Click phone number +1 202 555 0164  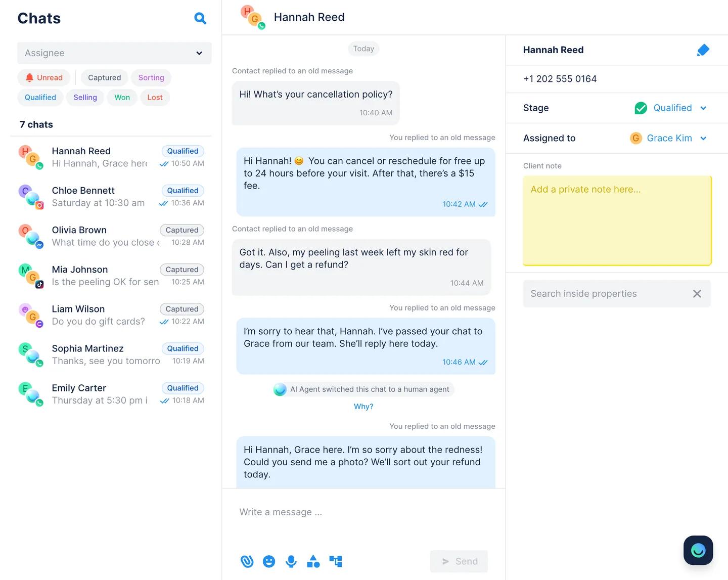(x=560, y=79)
